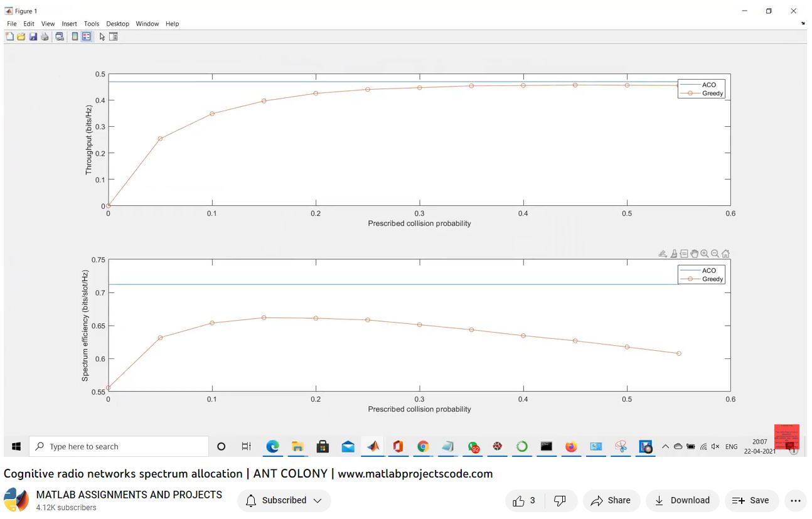Click the Share button
This screenshot has width=812, height=519.
pyautogui.click(x=611, y=500)
